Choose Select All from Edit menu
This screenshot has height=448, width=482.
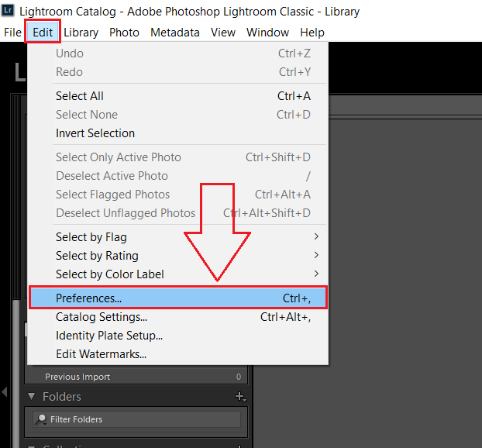pos(80,96)
